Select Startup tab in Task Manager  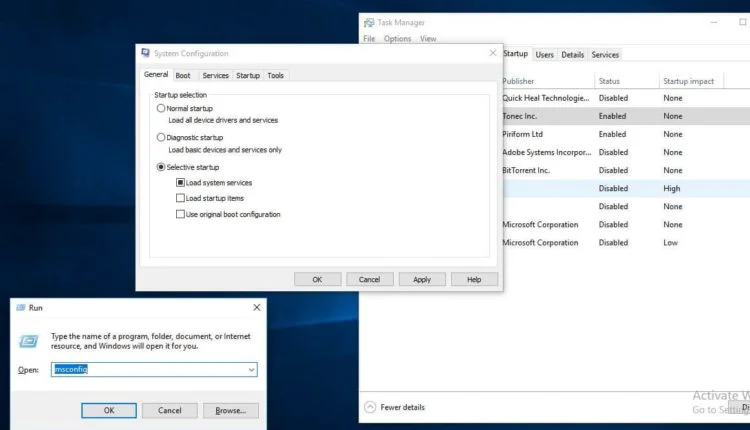pos(515,54)
